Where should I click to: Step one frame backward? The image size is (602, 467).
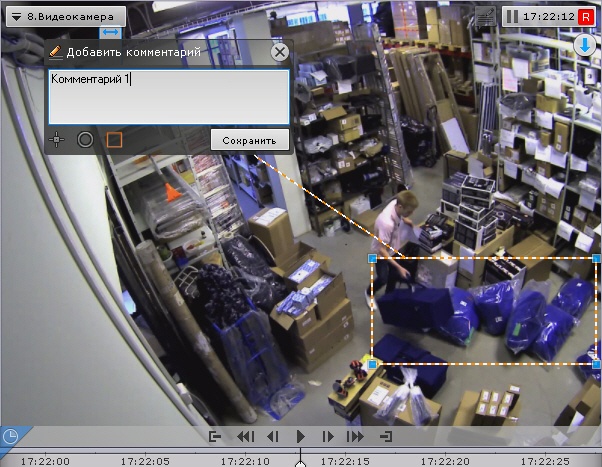(272, 436)
